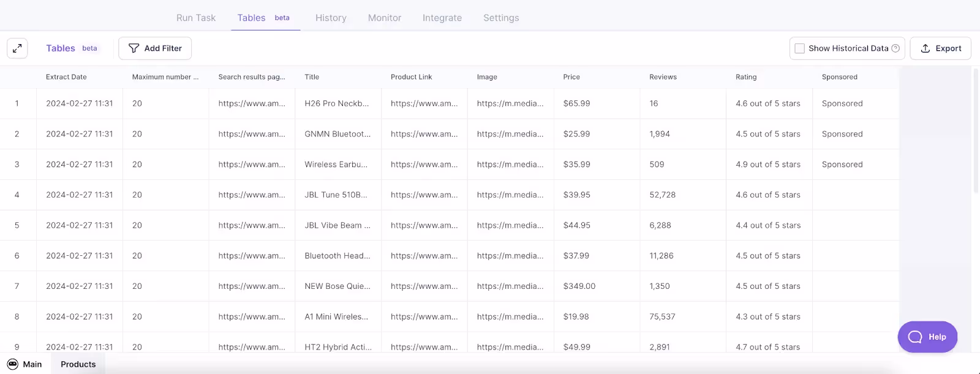Go to the Monitor tab

tap(385, 18)
